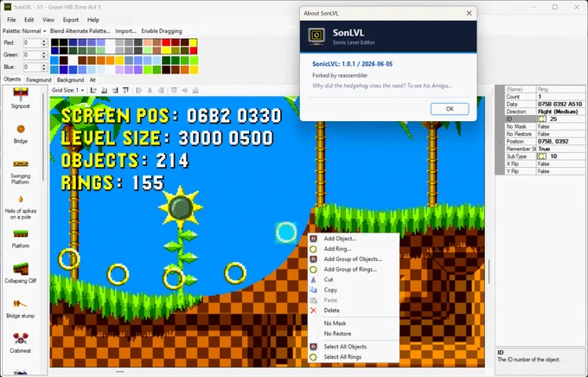This screenshot has height=377, width=588.
Task: Choose the Collapsing Cliff object
Action: tap(20, 273)
